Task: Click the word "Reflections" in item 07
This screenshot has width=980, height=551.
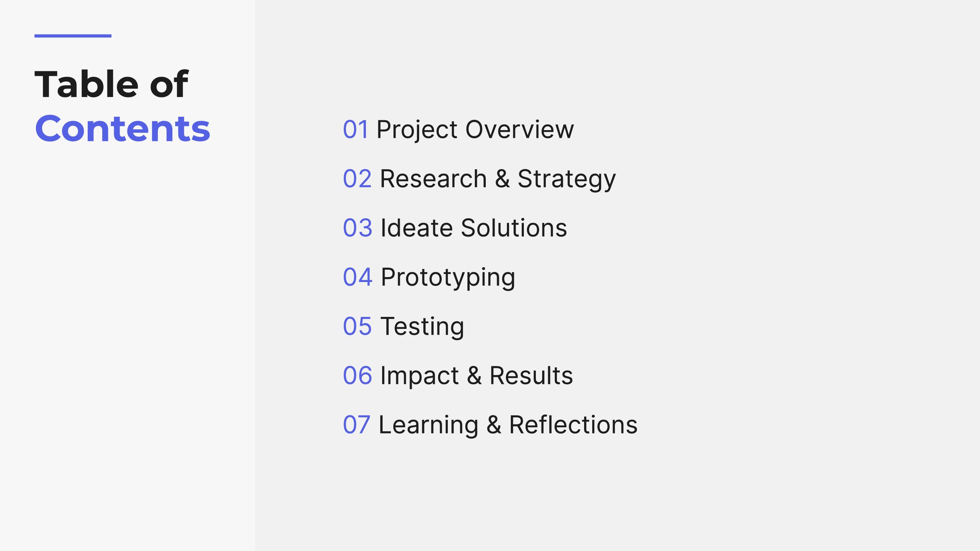Action: pos(573,425)
